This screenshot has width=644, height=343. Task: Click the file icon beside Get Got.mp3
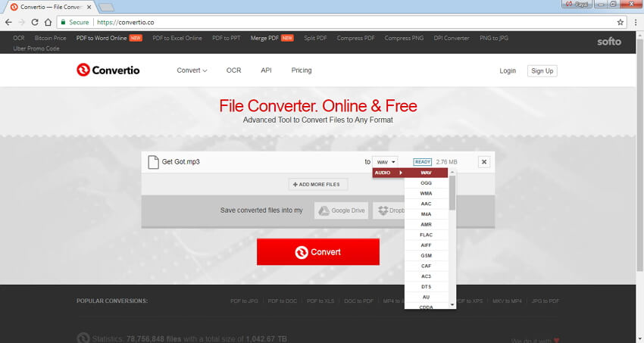tap(153, 162)
